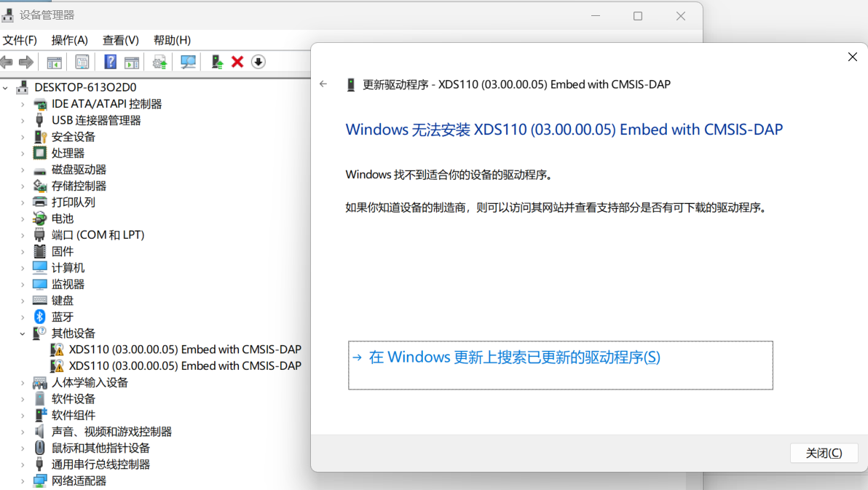Select the first XDS110 Embed with CMSIS-DAP device

[185, 349]
